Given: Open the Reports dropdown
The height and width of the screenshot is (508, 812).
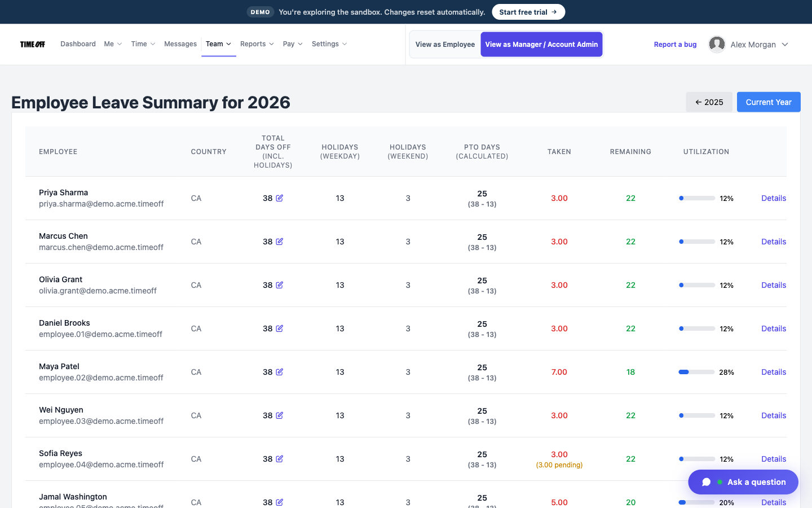Looking at the screenshot, I should [x=257, y=44].
